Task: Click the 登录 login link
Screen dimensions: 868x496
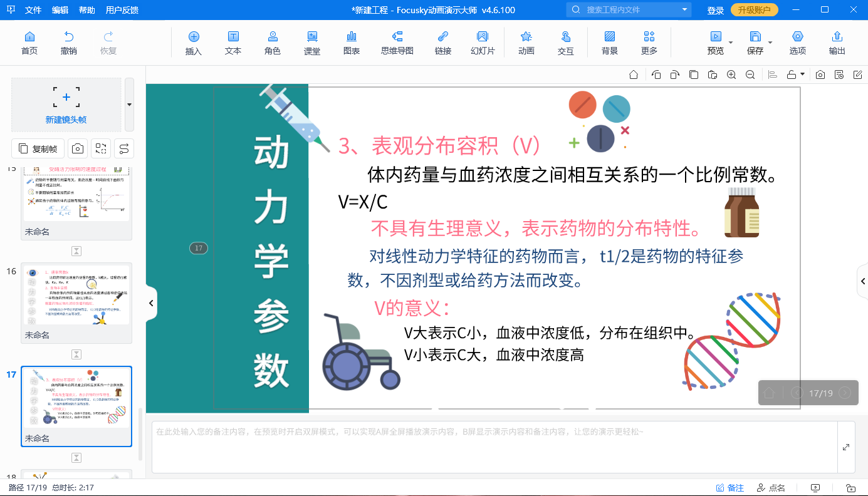Action: [715, 10]
